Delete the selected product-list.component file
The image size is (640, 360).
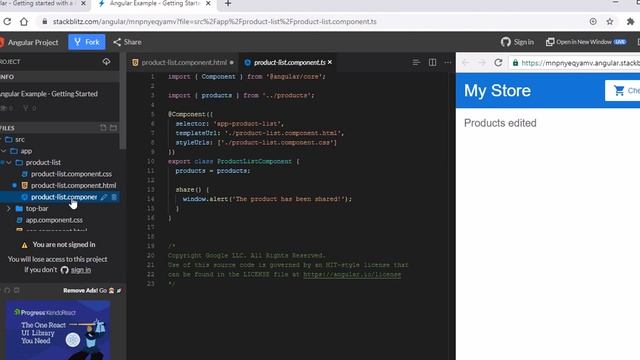(x=114, y=197)
